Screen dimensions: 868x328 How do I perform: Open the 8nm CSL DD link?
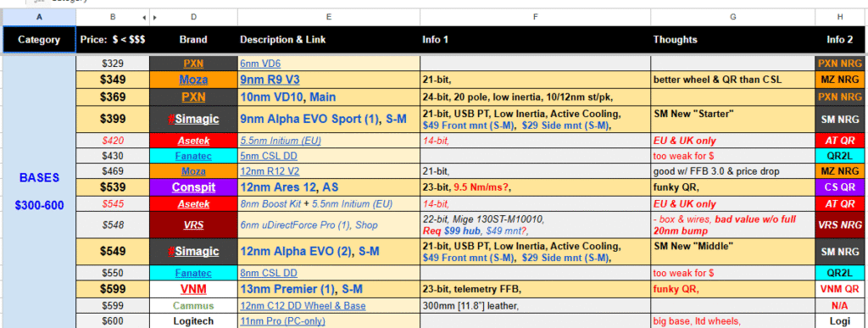[269, 273]
